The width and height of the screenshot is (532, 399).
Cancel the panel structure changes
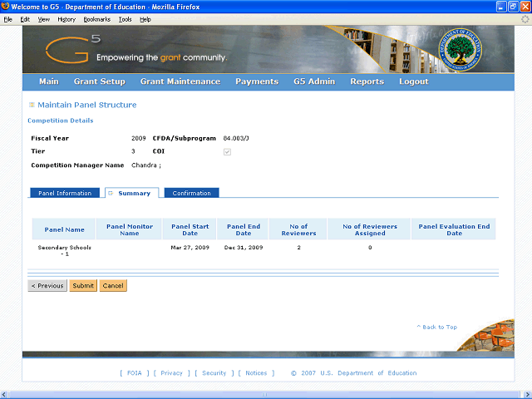pos(113,286)
